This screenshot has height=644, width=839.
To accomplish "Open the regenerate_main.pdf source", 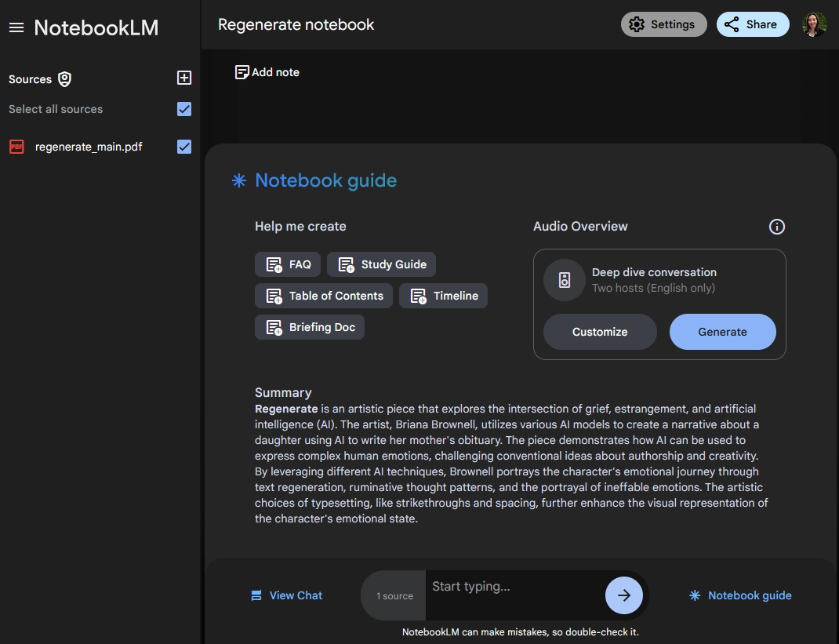I will tap(89, 147).
